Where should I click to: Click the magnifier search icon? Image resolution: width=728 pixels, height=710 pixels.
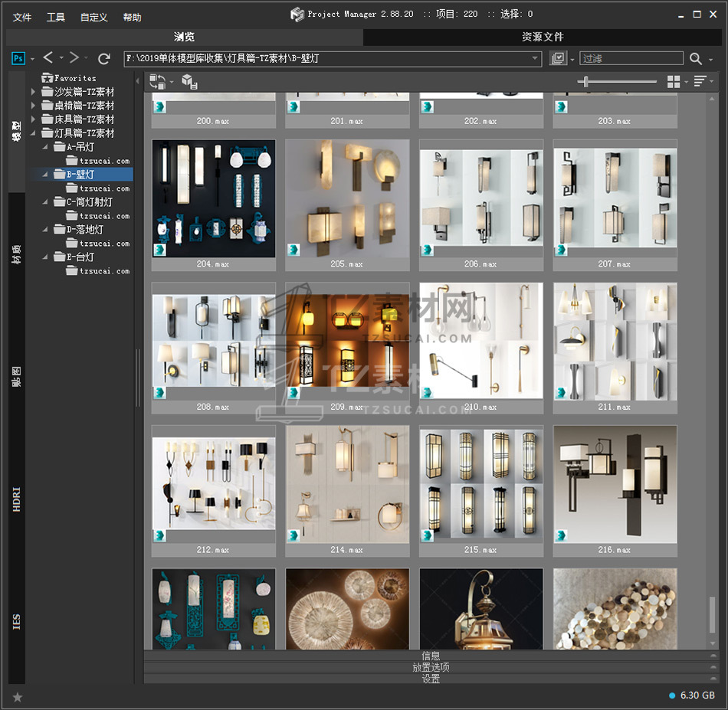(695, 58)
